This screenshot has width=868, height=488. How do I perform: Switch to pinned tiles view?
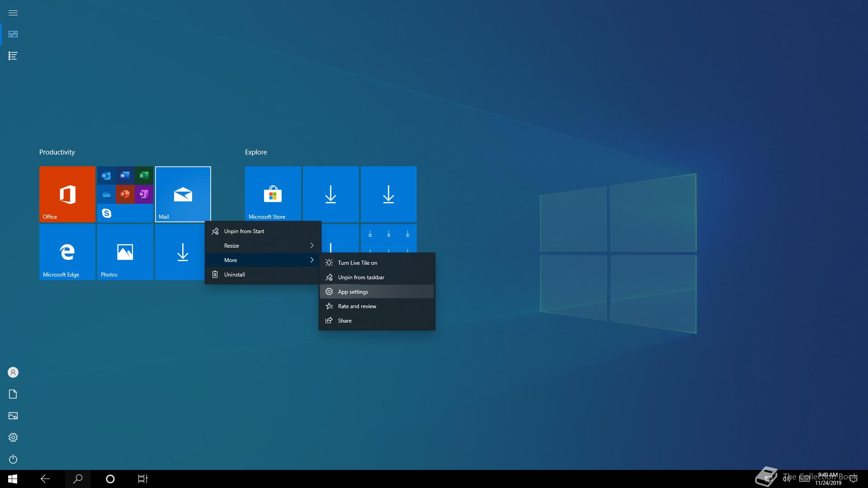13,34
